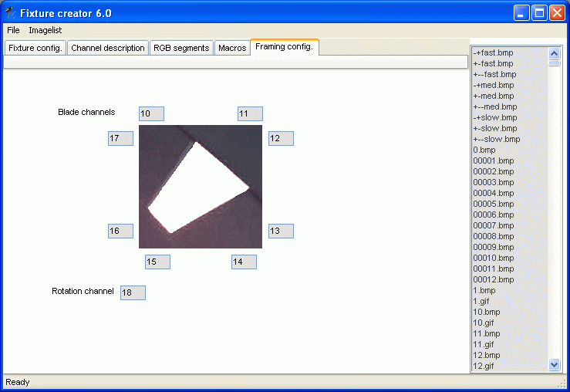The height and width of the screenshot is (392, 570).
Task: Click the image list scrollbar thumb
Action: pyautogui.click(x=554, y=63)
